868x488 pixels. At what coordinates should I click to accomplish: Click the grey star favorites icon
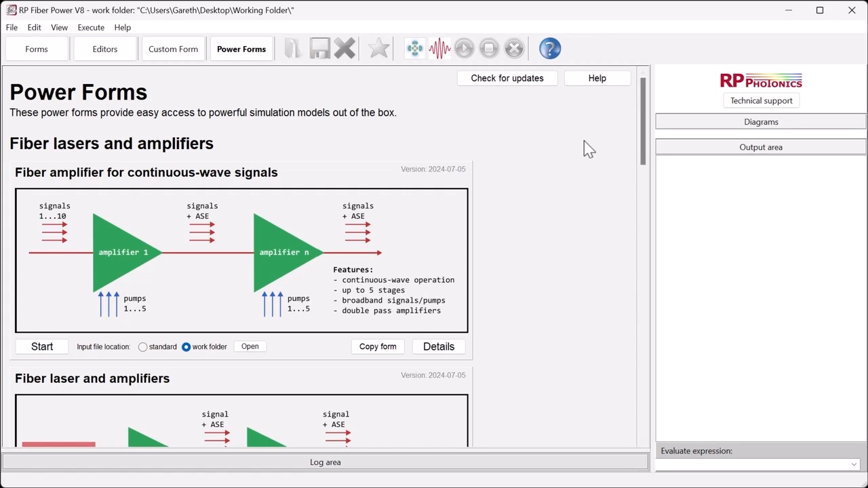tap(378, 49)
